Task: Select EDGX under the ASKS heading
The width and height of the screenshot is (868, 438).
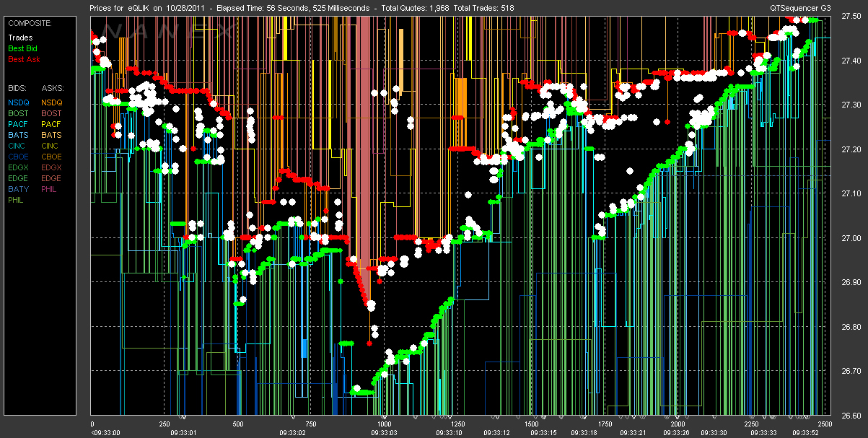Action: coord(52,167)
